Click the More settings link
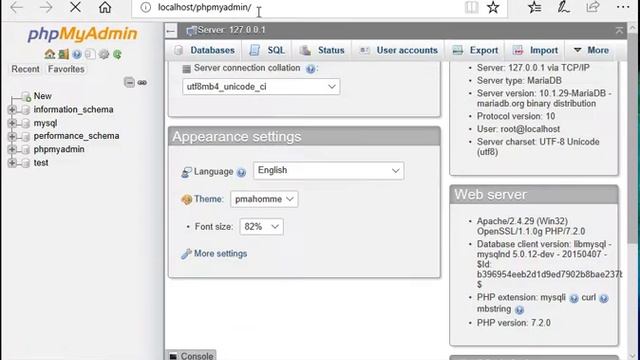This screenshot has width=640, height=360. click(220, 253)
